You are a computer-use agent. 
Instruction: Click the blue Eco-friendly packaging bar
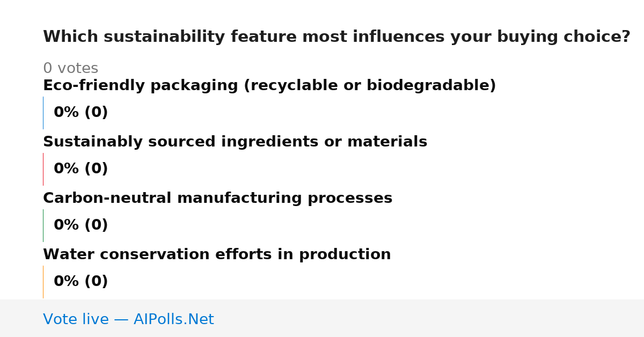point(43,113)
